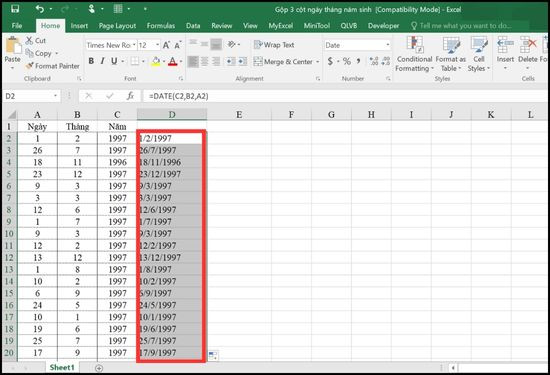This screenshot has height=375, width=550.
Task: Toggle Align Left icon
Action: (193, 61)
